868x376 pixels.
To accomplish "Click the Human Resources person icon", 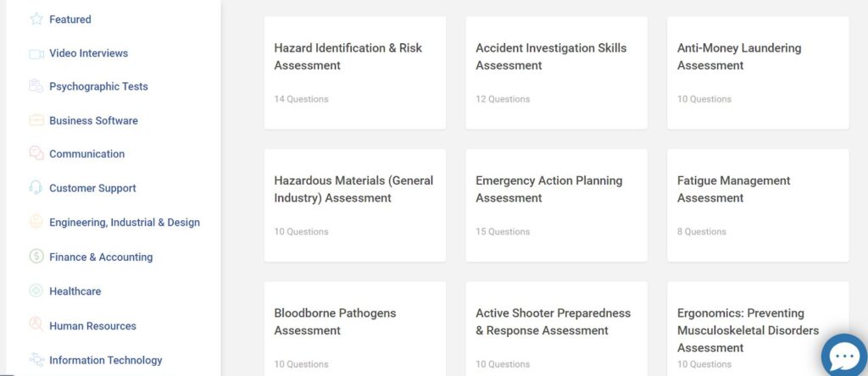I will tap(36, 325).
